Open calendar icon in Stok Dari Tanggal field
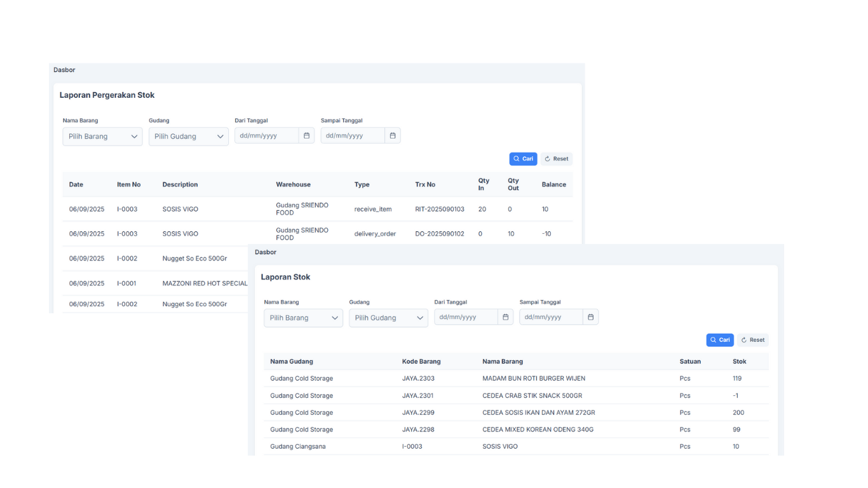868x488 pixels. 506,317
